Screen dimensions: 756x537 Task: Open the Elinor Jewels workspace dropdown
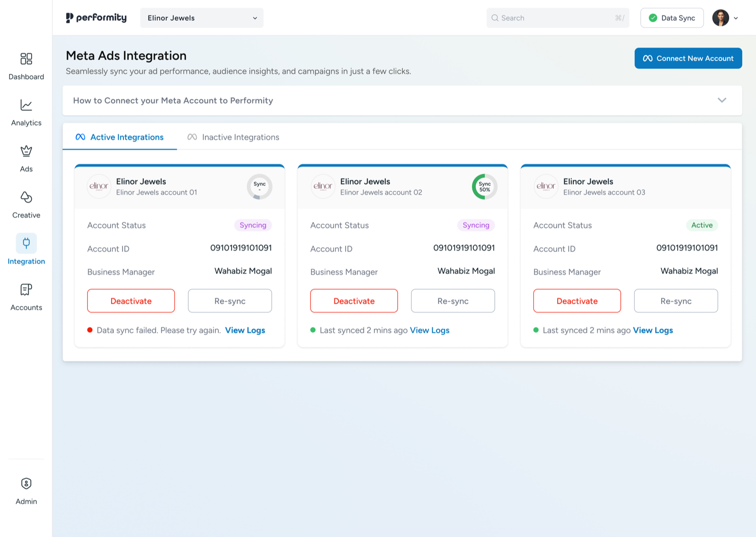[x=202, y=18]
